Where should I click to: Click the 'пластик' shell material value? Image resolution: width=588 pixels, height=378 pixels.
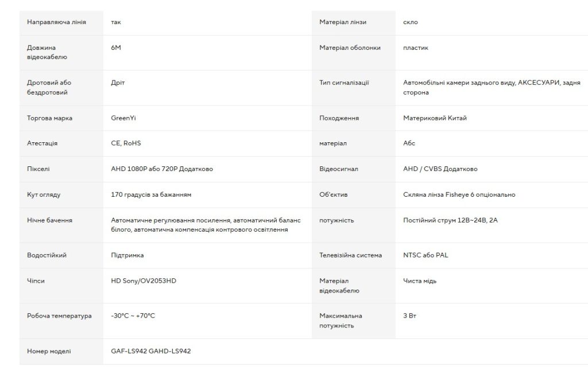tap(416, 48)
